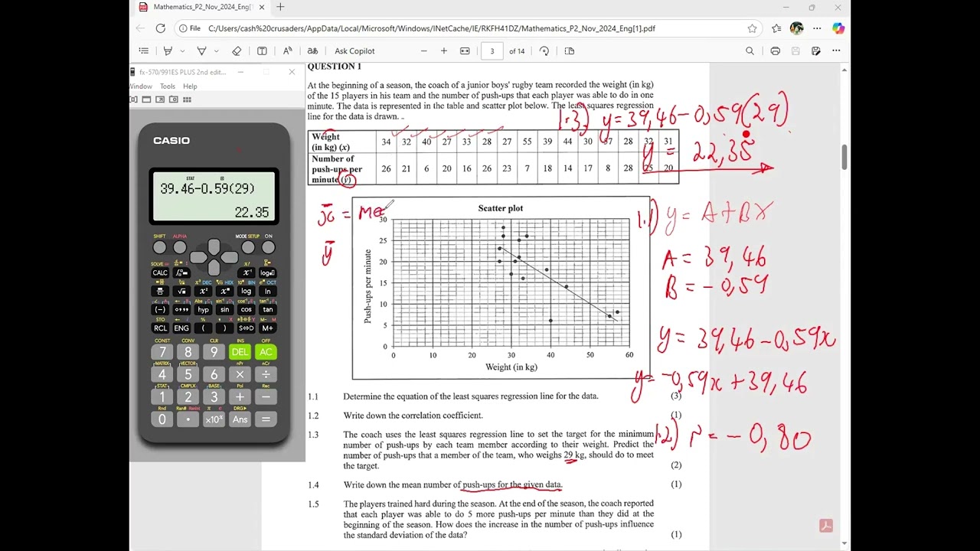This screenshot has width=980, height=551.
Task: Click the ×10^x key on the calculator
Action: (x=214, y=419)
